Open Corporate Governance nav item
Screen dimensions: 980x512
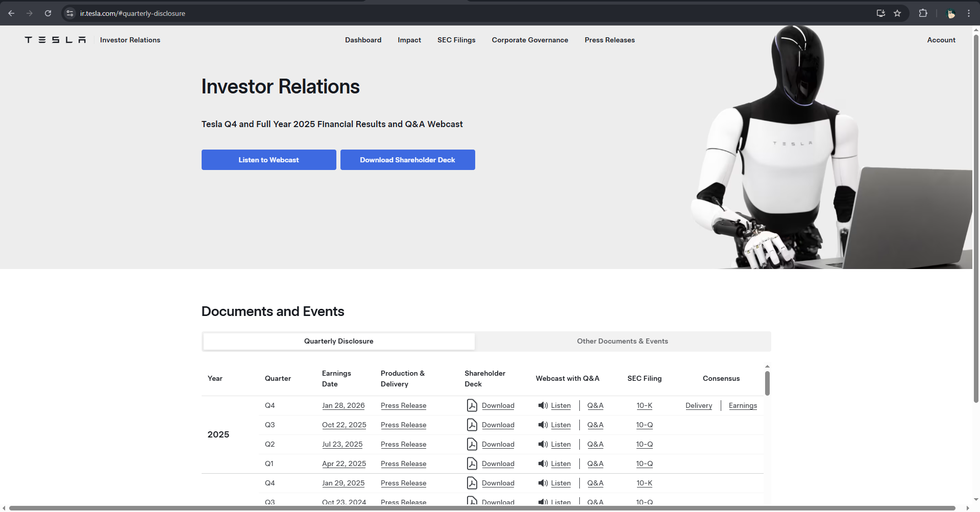point(530,40)
